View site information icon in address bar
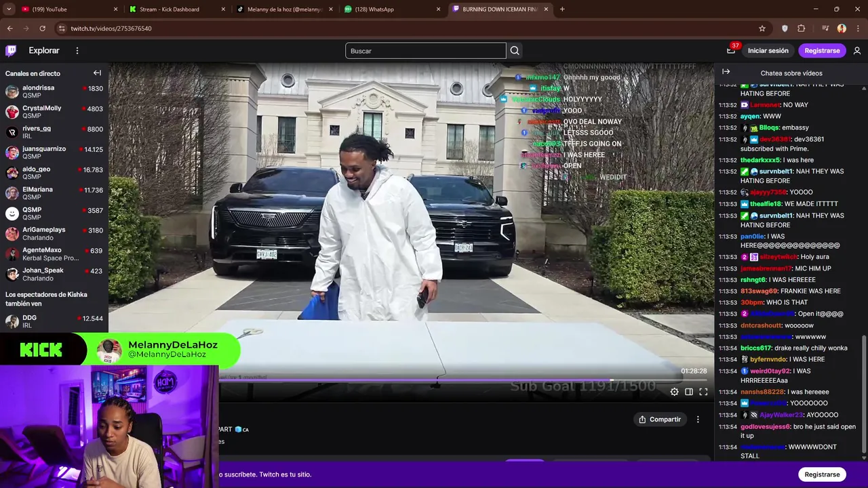This screenshot has width=868, height=488. 62,28
